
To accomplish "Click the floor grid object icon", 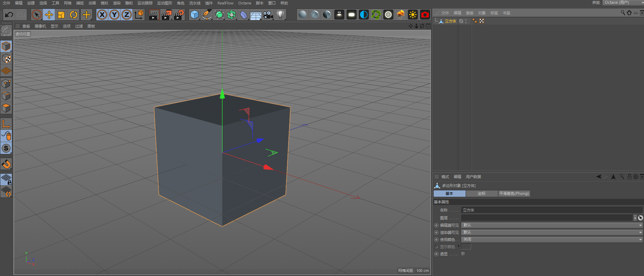I will pos(256,15).
